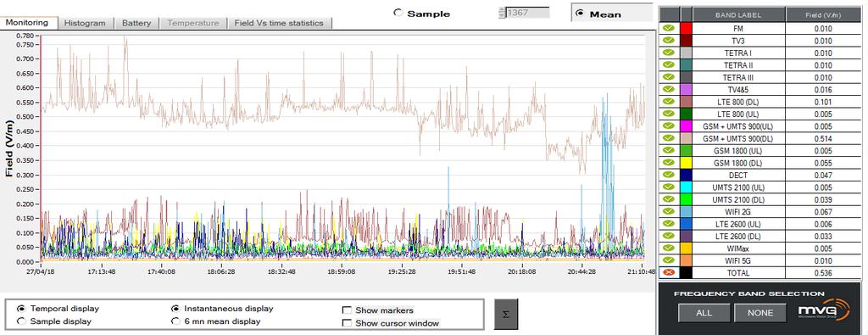Select 6 mn mean display option
Screen dimensions: 868x335
tap(175, 321)
